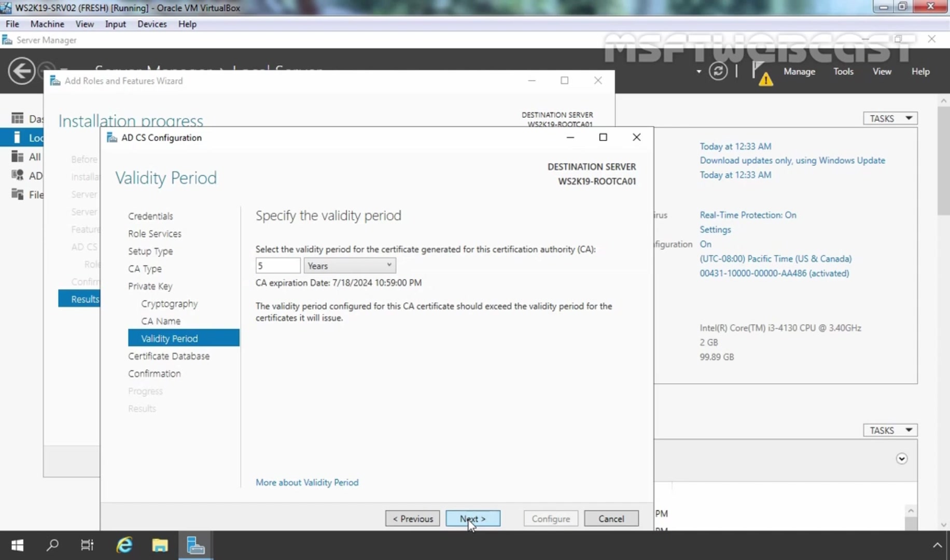Click the AD CS icon in the sidebar

click(18, 175)
